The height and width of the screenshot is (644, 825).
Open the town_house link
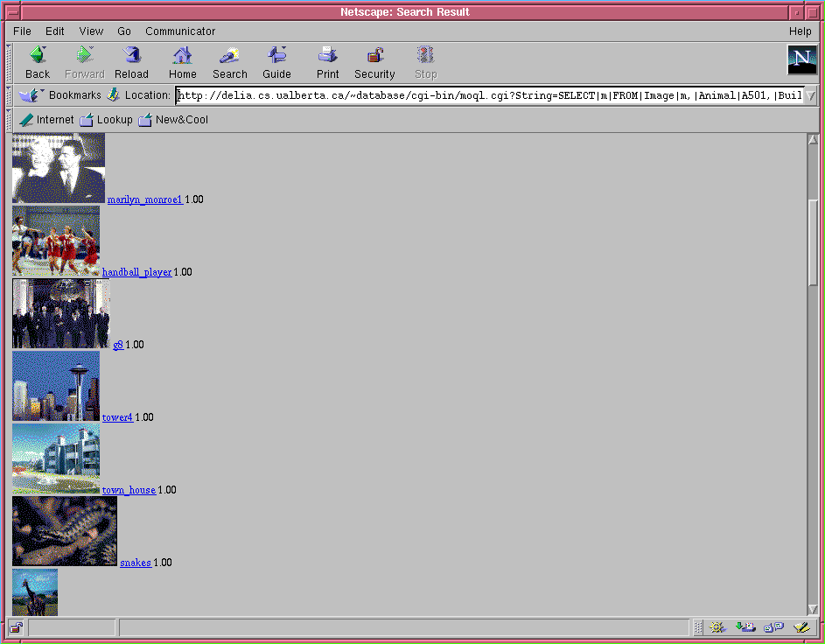click(x=129, y=490)
